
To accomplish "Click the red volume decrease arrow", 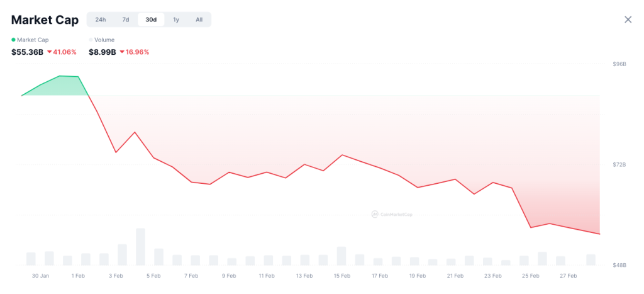I will pyautogui.click(x=122, y=52).
